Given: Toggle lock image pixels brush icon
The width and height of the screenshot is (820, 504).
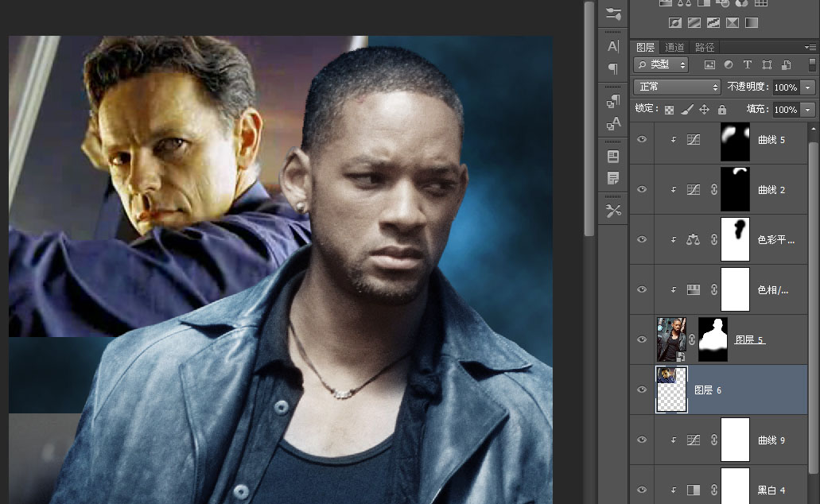Looking at the screenshot, I should pyautogui.click(x=687, y=109).
